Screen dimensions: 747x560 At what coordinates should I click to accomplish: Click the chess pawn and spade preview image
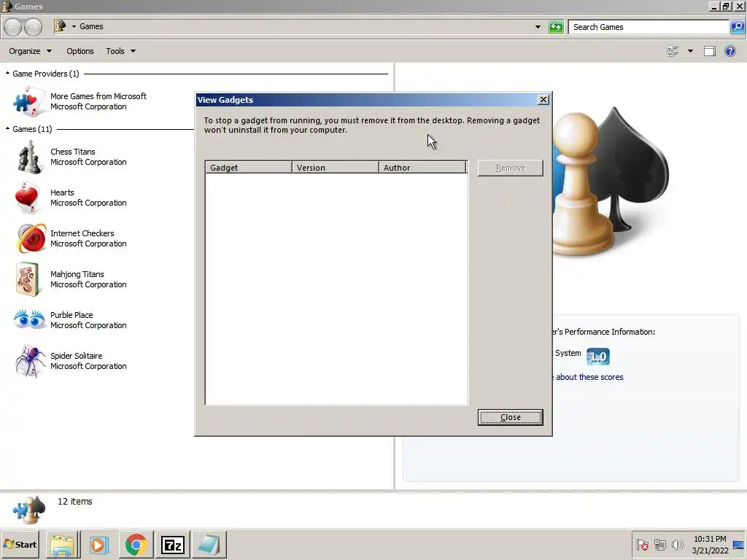611,181
